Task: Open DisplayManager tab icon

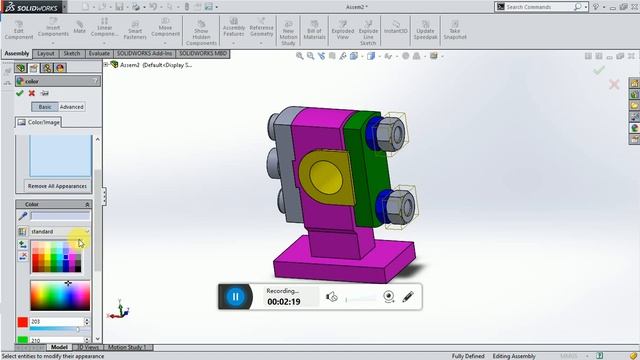Action: (x=60, y=68)
